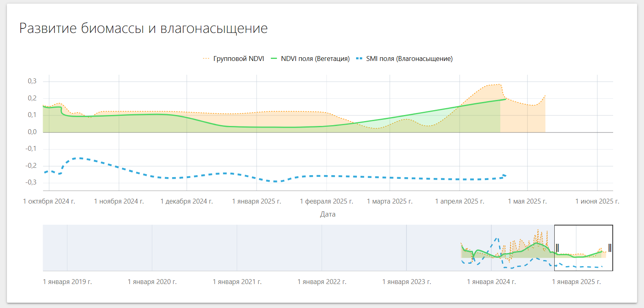644x308 pixels.
Task: Click the 1 января 2022 г. overview label
Action: pyautogui.click(x=322, y=282)
